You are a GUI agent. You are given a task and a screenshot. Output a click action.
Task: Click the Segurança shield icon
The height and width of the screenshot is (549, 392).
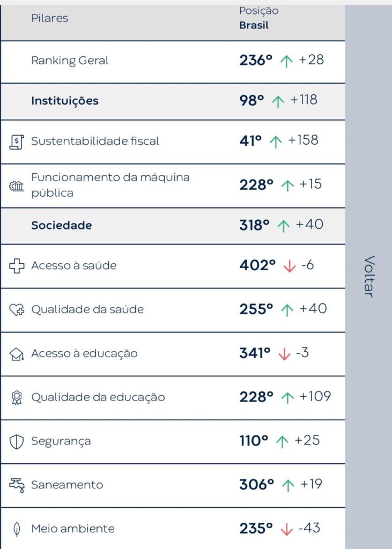click(17, 442)
